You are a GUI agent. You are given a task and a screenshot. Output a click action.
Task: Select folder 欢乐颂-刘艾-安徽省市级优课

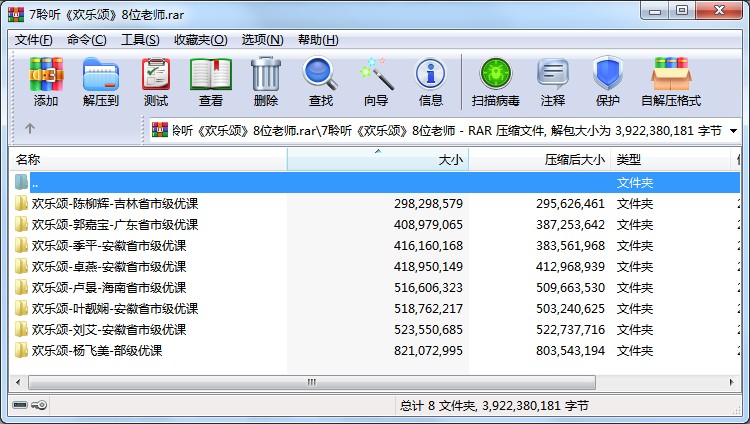pos(109,330)
